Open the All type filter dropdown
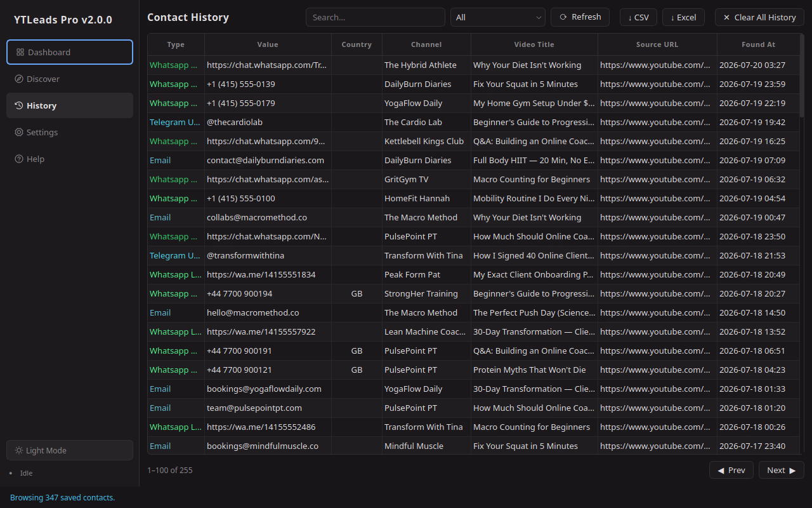 click(x=498, y=17)
